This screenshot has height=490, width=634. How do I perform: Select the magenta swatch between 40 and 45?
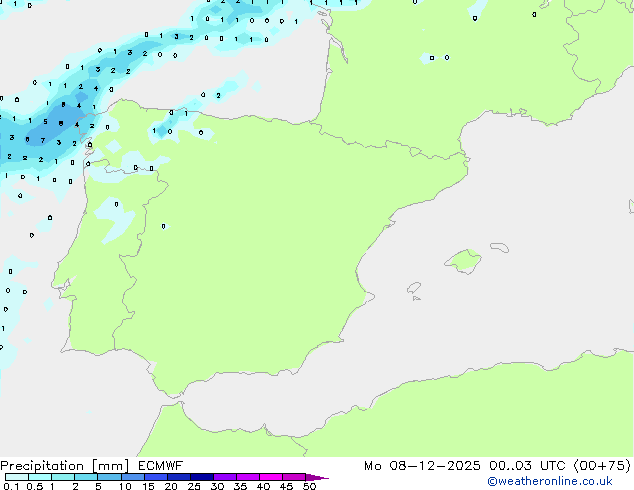(x=271, y=477)
